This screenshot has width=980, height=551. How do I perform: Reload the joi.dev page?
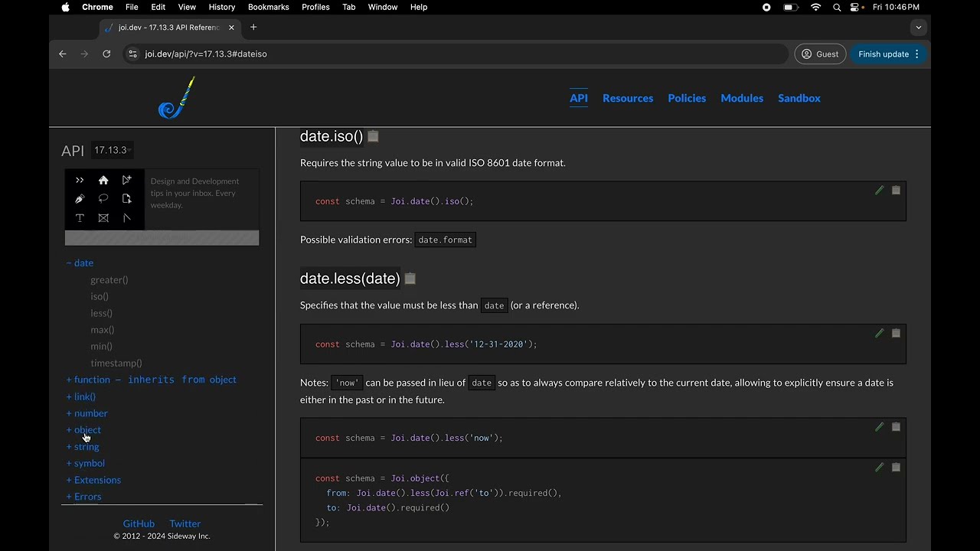click(106, 54)
